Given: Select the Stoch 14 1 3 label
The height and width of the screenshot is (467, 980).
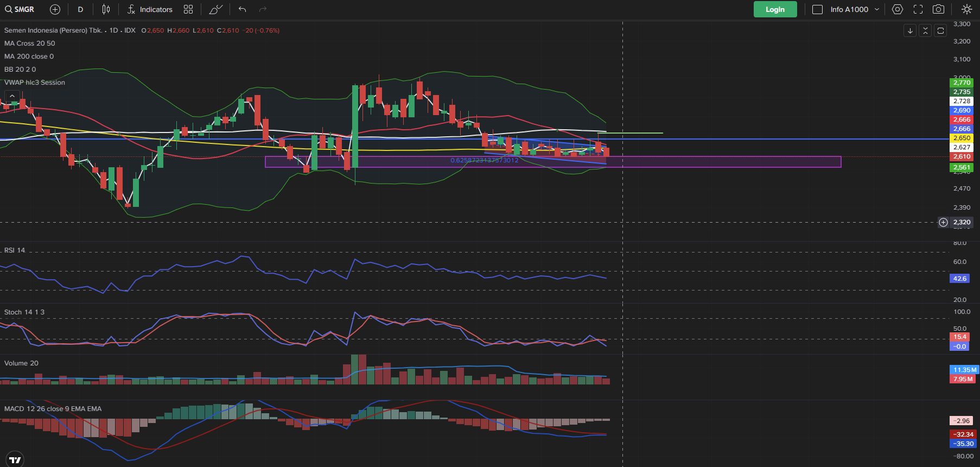Looking at the screenshot, I should pyautogui.click(x=24, y=312).
